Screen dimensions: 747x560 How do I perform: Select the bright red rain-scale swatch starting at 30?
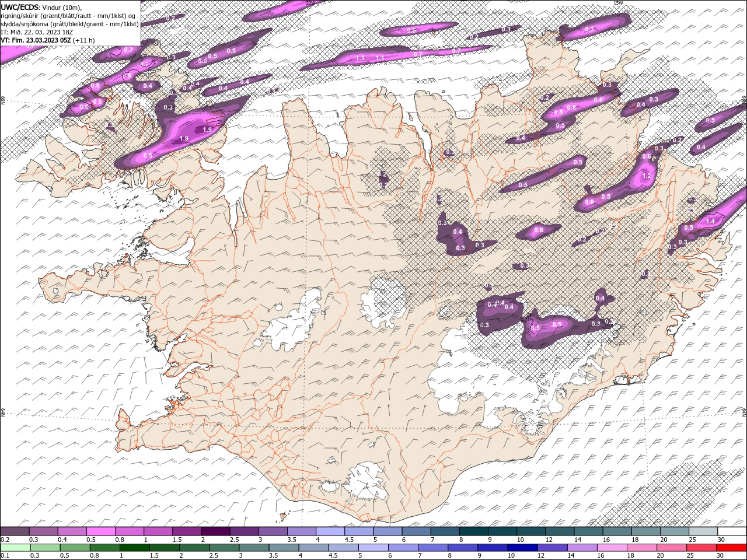731,548
